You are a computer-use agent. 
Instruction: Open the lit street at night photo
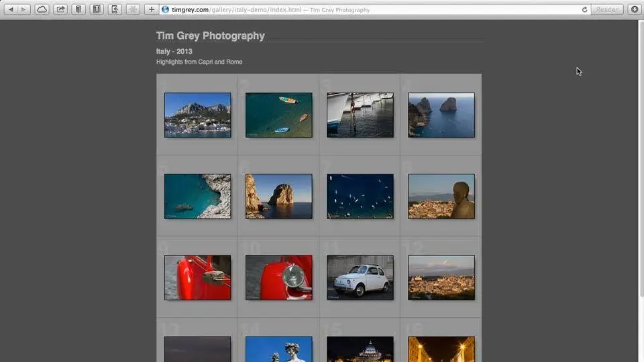[441, 349]
